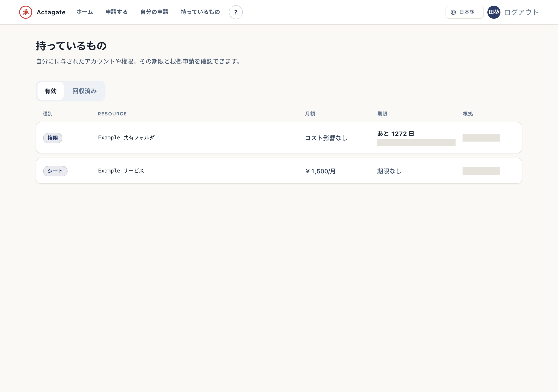Click the progress bar under あと 1272 日
This screenshot has height=392, width=558.
416,142
